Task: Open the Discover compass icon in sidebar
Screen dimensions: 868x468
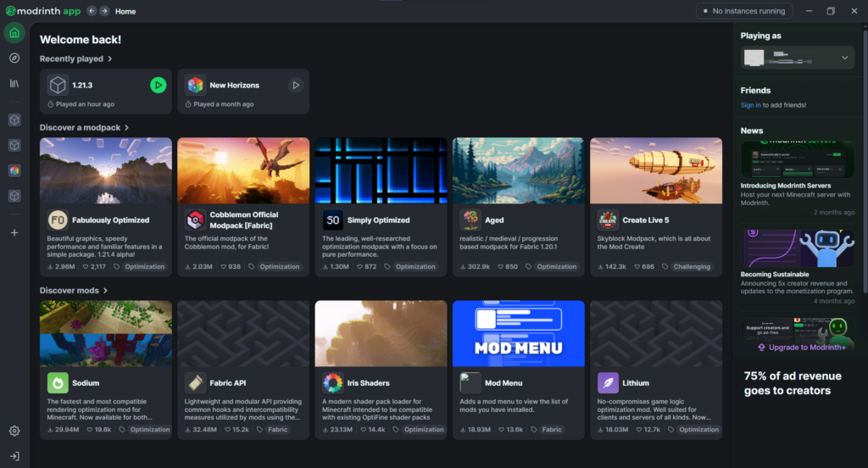Action: 14,58
